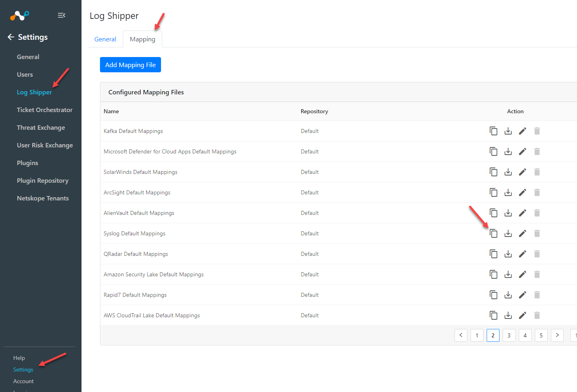This screenshot has height=392, width=577.
Task: Download AWS CloudTrail Lake Default Mappings
Action: coord(508,315)
